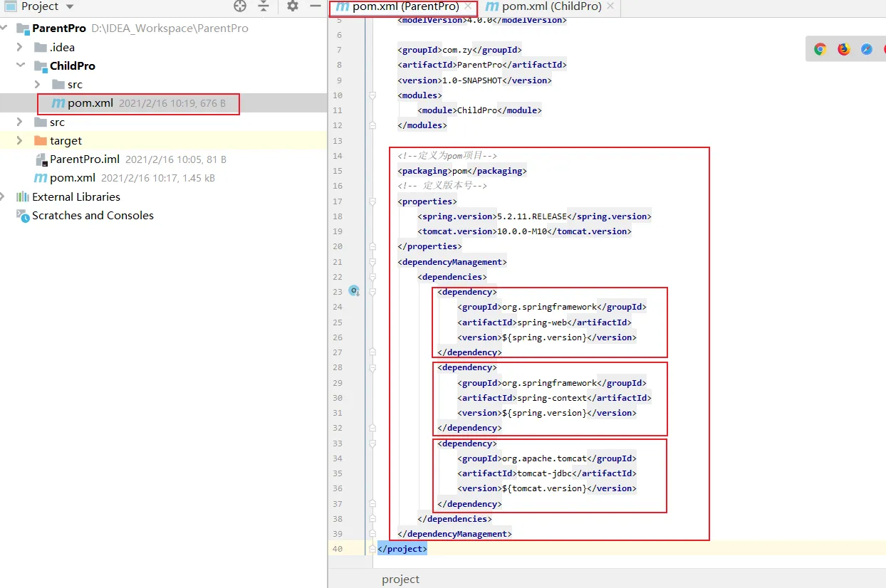Open in Firefox browser icon
The width and height of the screenshot is (886, 588).
pyautogui.click(x=843, y=49)
